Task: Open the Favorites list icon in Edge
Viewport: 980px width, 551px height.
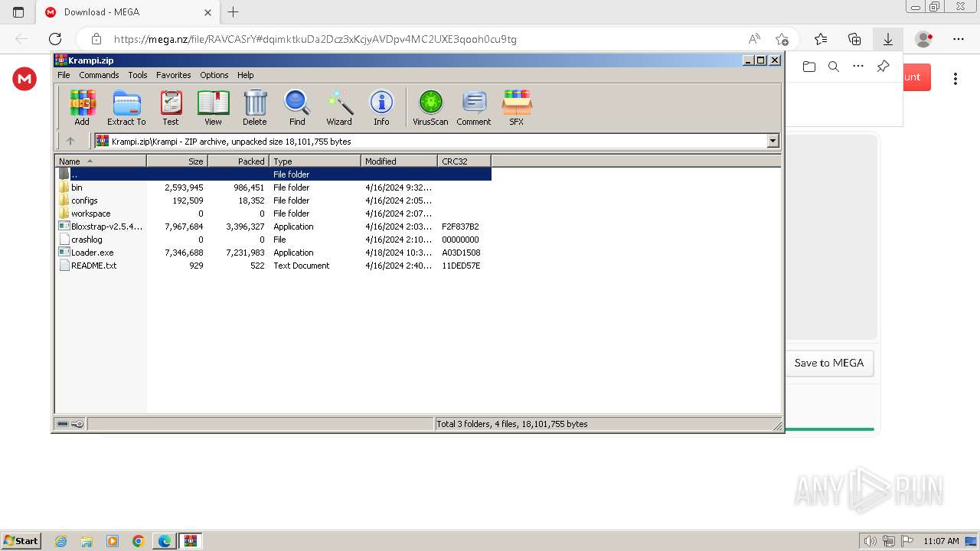Action: [821, 39]
